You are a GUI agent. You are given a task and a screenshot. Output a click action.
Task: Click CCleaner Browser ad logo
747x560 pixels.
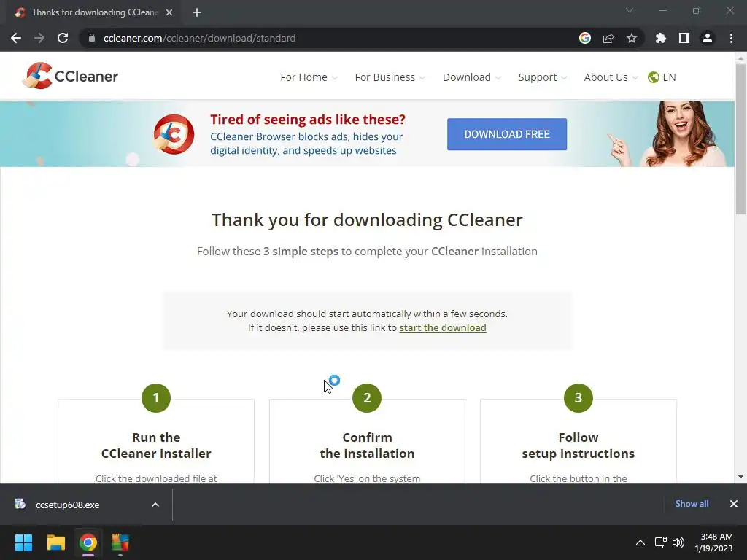174,134
